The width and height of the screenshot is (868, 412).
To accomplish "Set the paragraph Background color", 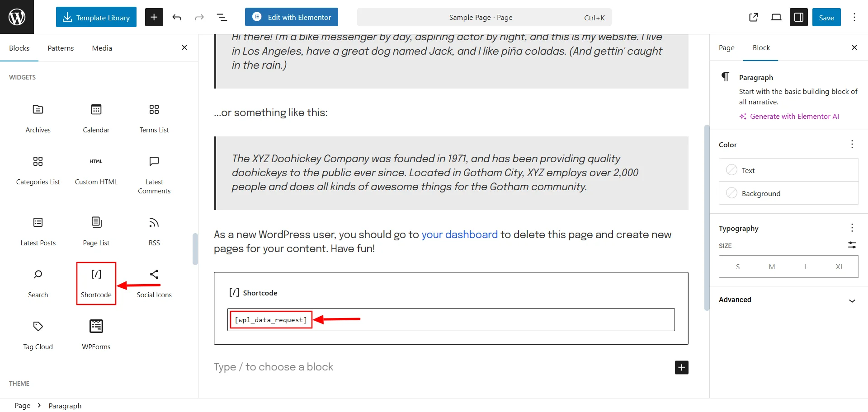I will (x=761, y=193).
